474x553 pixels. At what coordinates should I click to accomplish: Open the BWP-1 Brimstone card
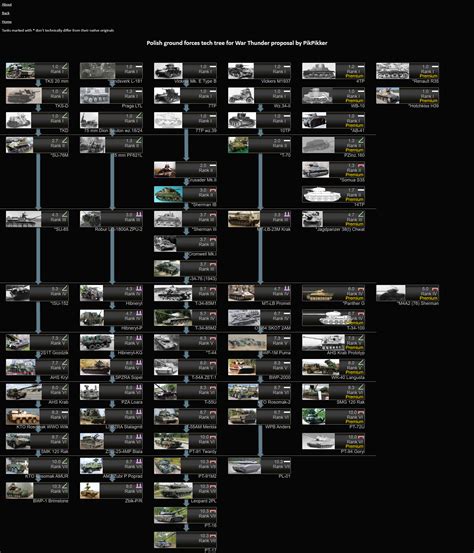pos(37,491)
